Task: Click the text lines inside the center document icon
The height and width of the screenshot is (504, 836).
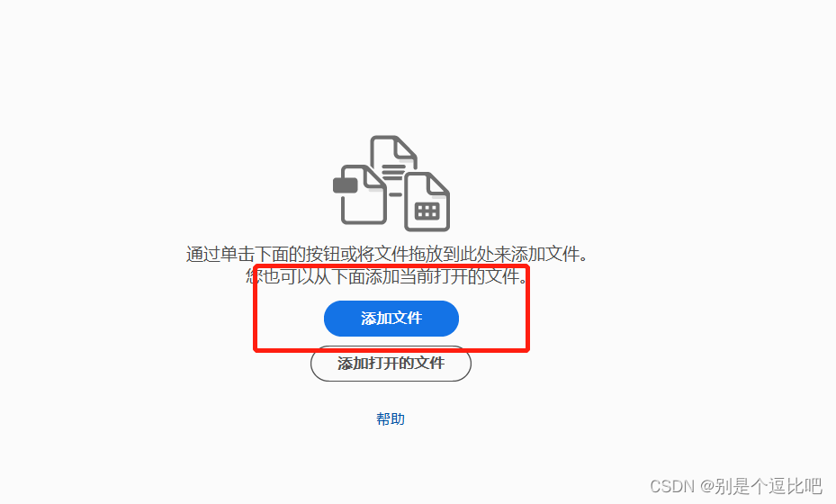Action: 393,172
